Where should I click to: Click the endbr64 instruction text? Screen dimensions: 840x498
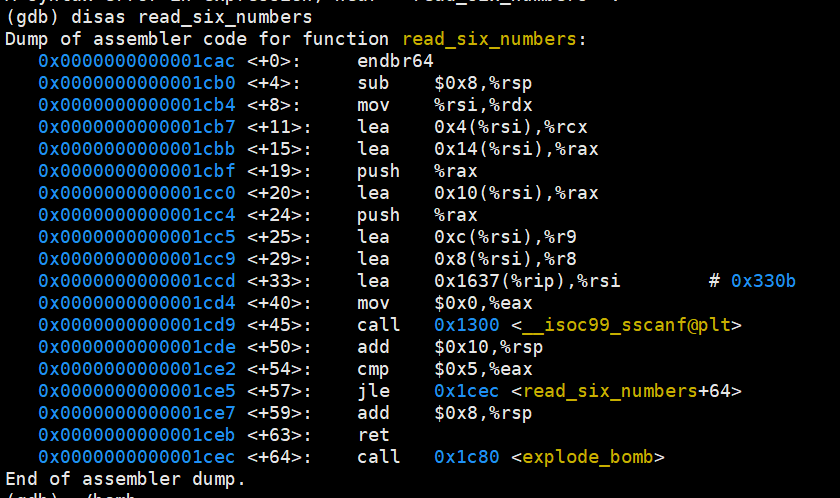click(395, 61)
